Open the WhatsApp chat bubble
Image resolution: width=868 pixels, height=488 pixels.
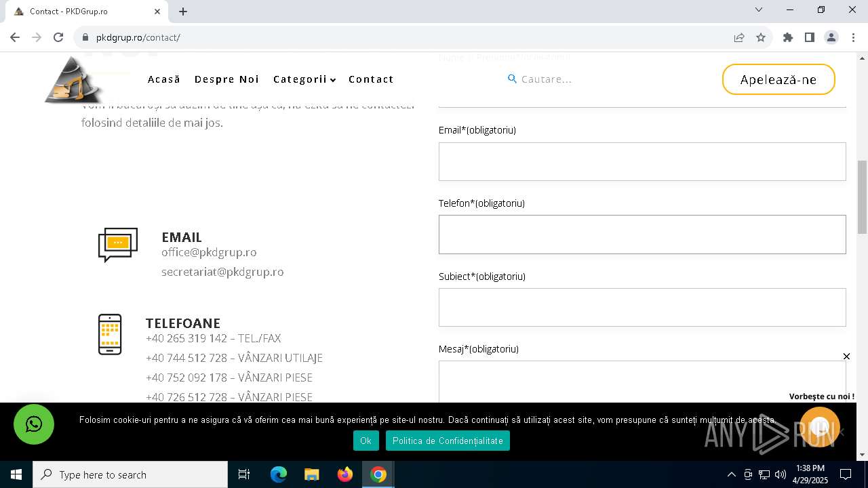pyautogui.click(x=34, y=424)
